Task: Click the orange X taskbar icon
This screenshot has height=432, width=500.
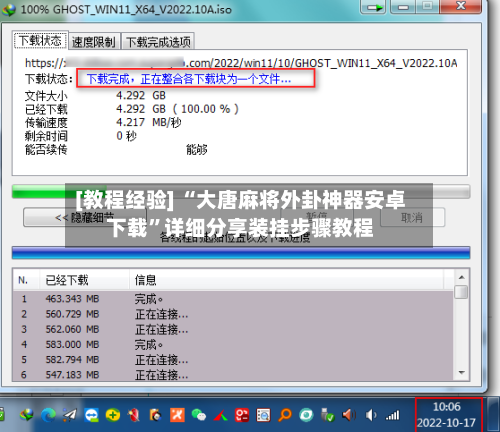Action: [x=177, y=415]
